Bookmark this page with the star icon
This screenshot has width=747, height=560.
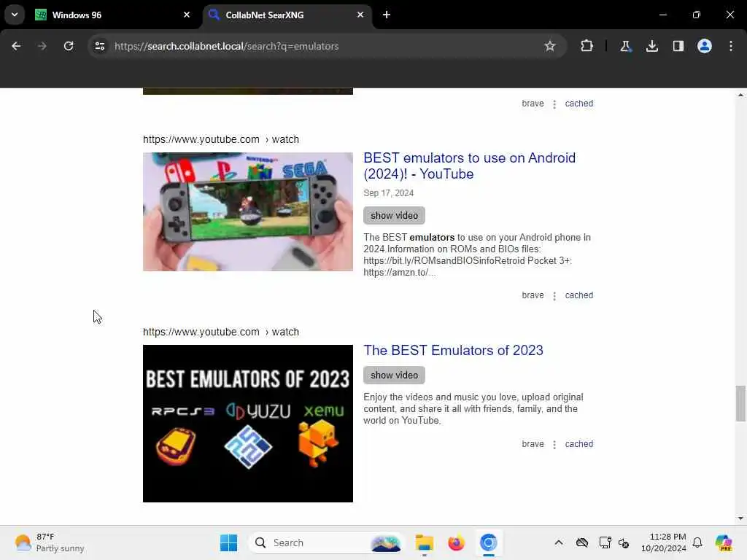coord(550,46)
